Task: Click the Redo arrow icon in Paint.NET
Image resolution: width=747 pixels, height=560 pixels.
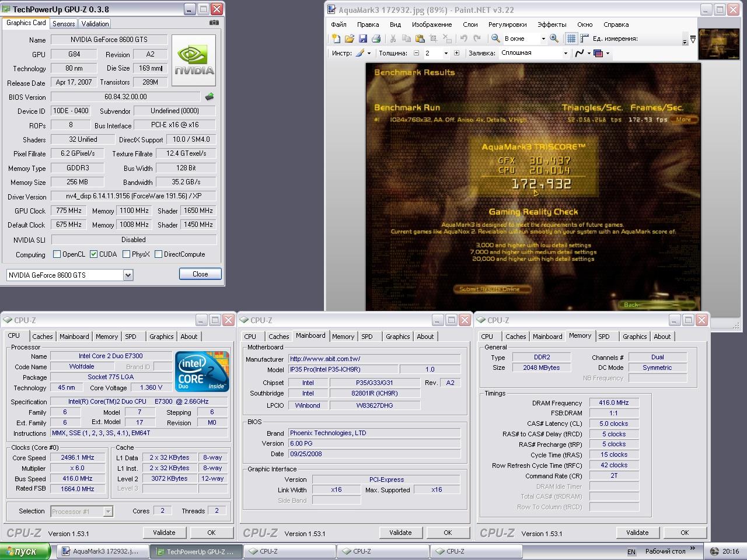Action: click(477, 38)
